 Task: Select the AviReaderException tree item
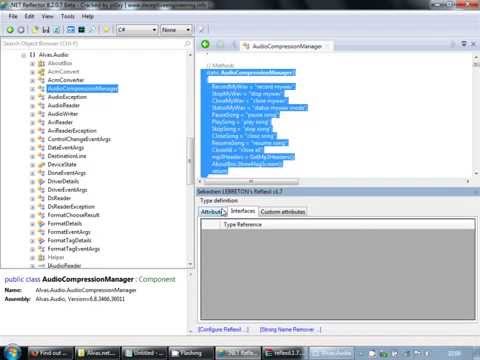coord(72,131)
